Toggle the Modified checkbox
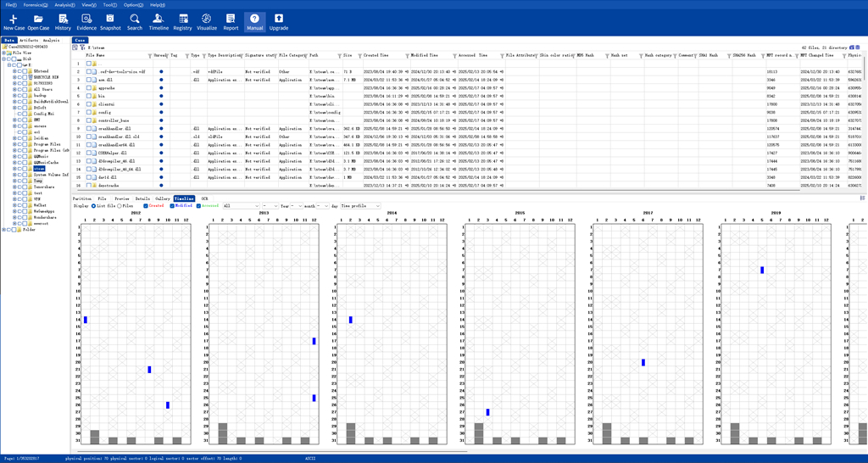The image size is (868, 463). click(x=172, y=205)
